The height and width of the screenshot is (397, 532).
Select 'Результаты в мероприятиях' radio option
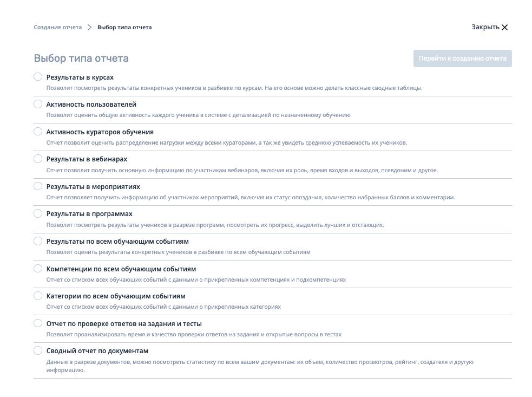click(x=38, y=186)
